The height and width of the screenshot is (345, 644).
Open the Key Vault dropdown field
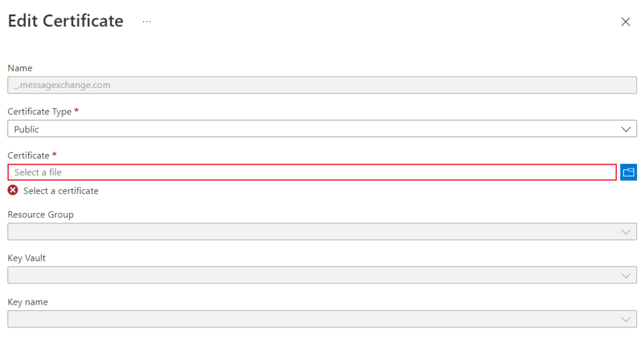322,275
